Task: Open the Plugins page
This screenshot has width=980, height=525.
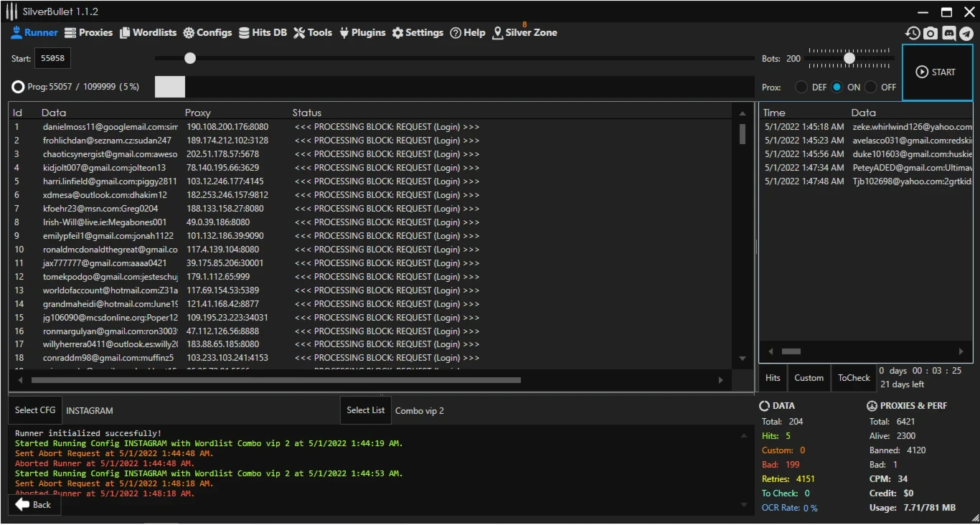Action: click(362, 32)
